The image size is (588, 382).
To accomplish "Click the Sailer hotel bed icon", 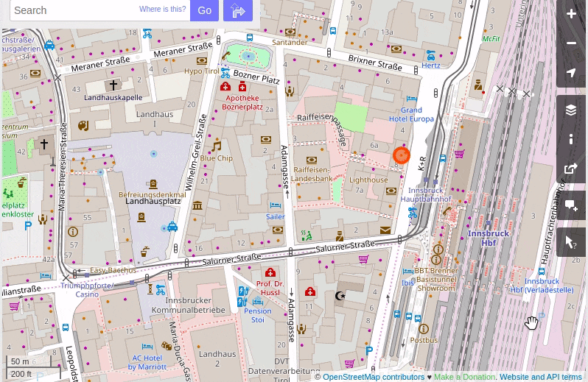I will (x=276, y=205).
